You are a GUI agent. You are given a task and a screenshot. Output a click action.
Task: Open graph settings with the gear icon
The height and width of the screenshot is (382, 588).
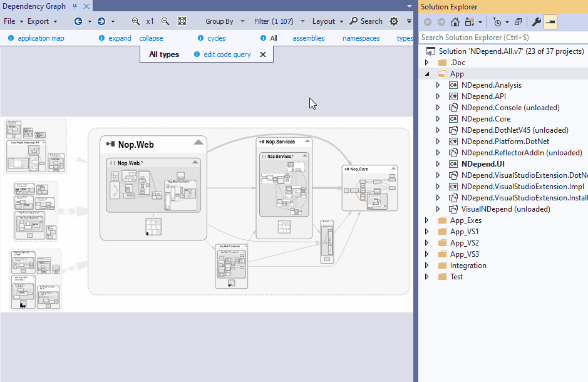click(393, 21)
